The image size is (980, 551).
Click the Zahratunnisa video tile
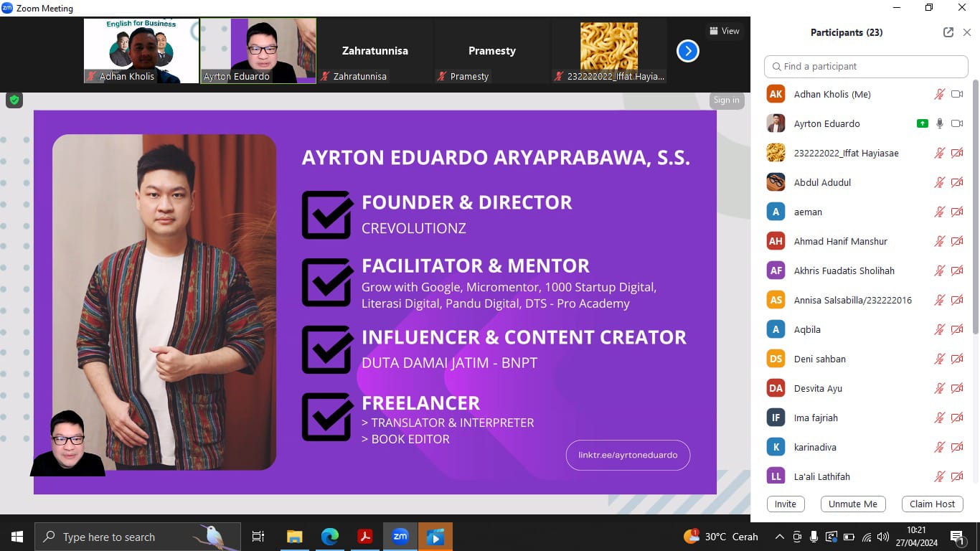[374, 51]
